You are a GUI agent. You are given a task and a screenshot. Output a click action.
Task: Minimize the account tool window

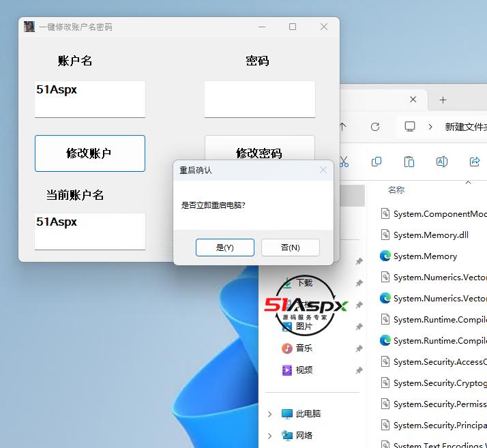click(262, 27)
